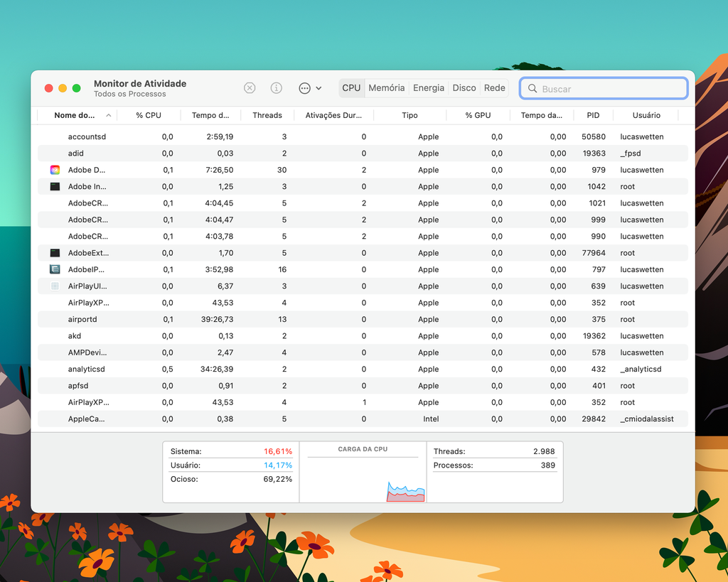The height and width of the screenshot is (582, 728).
Task: Click PID 990 in the AdobeCR... row
Action: tap(599, 236)
